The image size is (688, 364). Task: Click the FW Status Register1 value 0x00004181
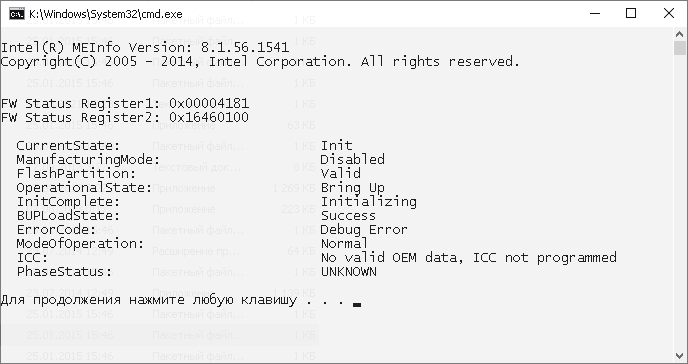[x=209, y=103]
